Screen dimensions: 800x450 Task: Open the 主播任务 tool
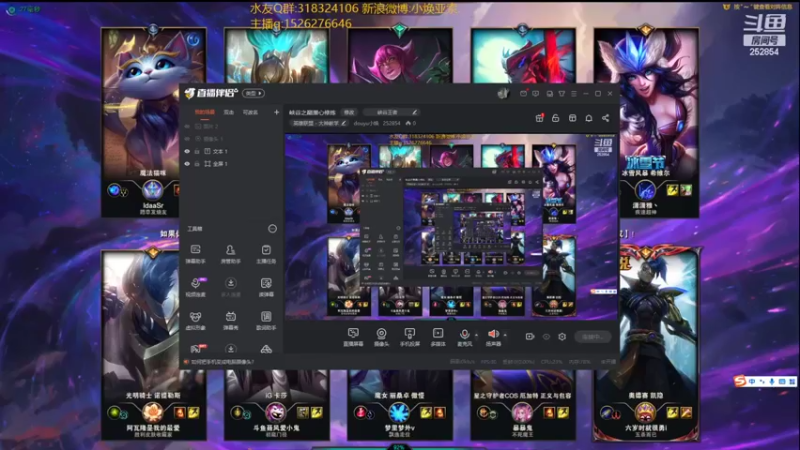[266, 254]
